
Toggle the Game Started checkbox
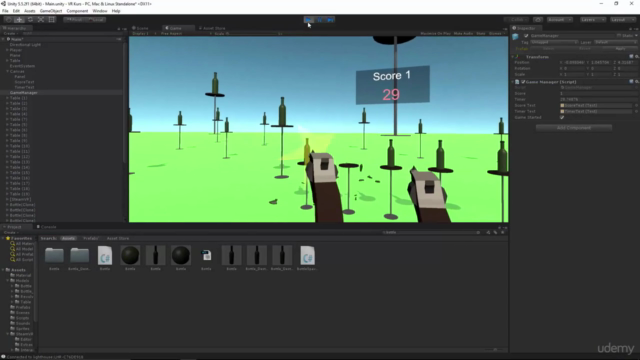tap(562, 118)
